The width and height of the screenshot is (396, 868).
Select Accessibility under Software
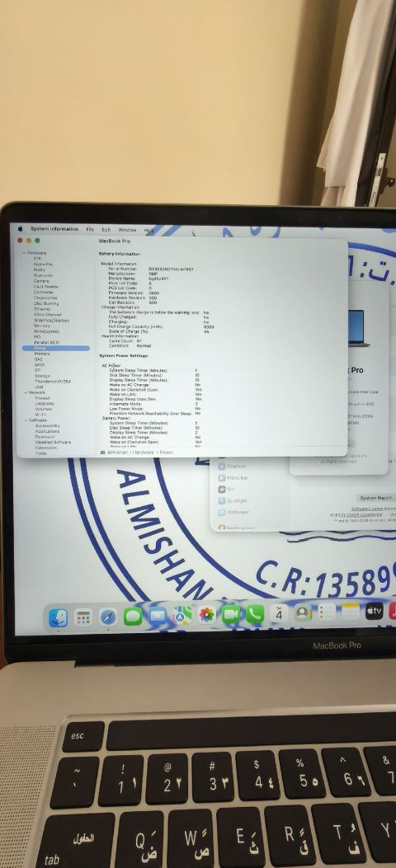click(48, 425)
